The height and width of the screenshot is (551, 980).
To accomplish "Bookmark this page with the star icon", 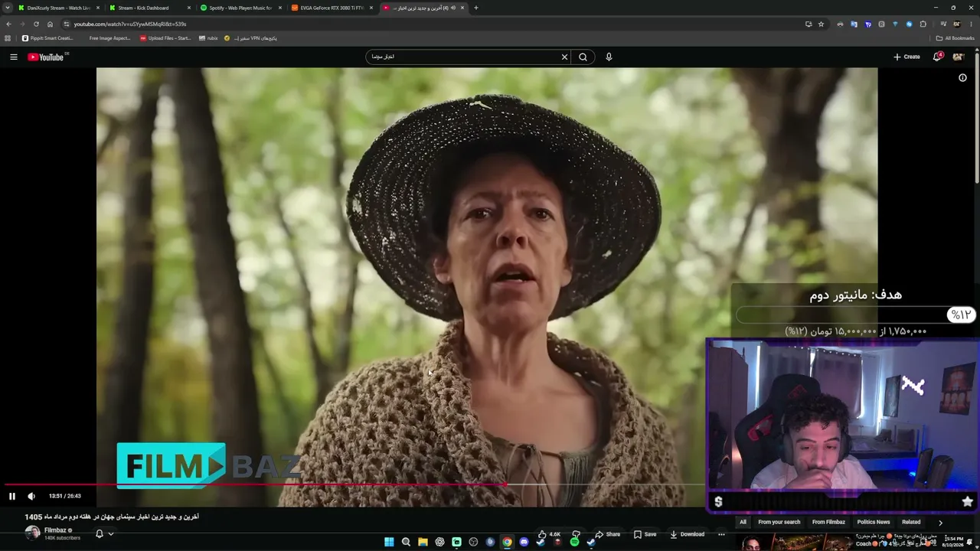I will (x=821, y=24).
